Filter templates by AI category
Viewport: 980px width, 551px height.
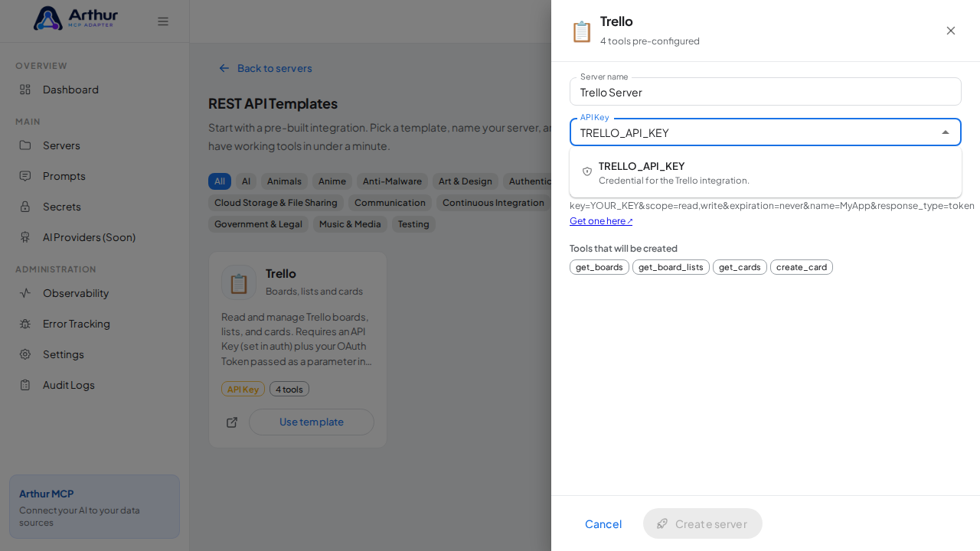pos(246,181)
